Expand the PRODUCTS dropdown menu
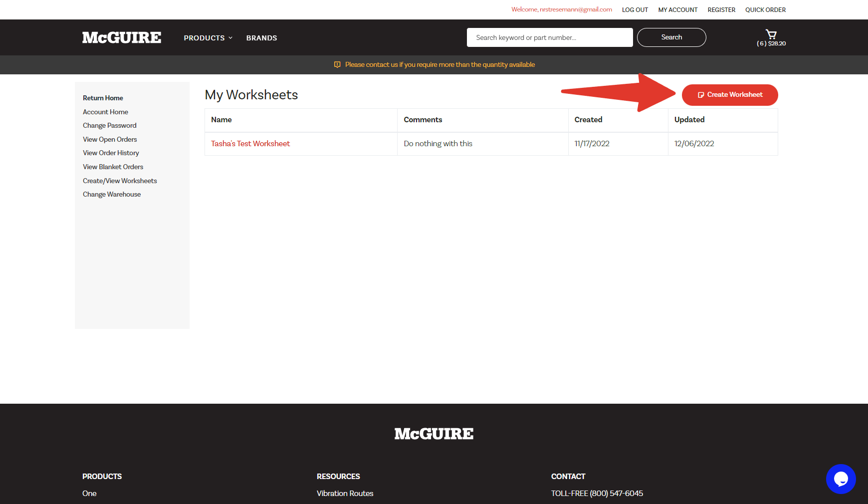Screen dimensions: 868x504 [205, 37]
